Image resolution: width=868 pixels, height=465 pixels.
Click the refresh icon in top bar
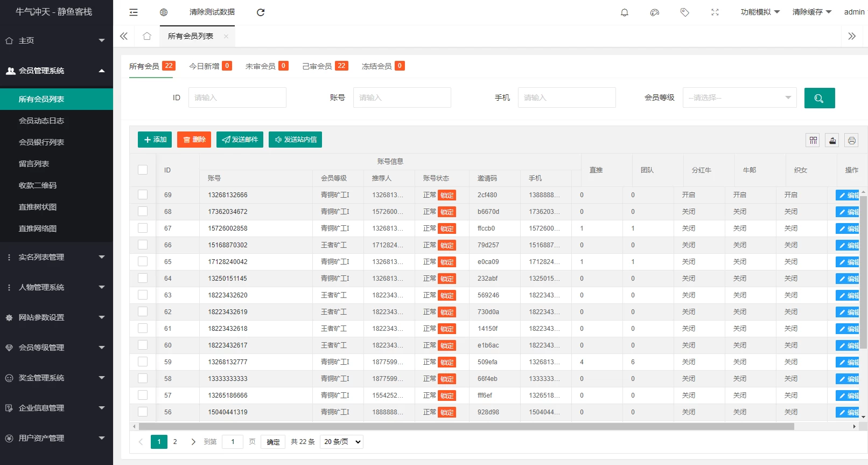(261, 12)
